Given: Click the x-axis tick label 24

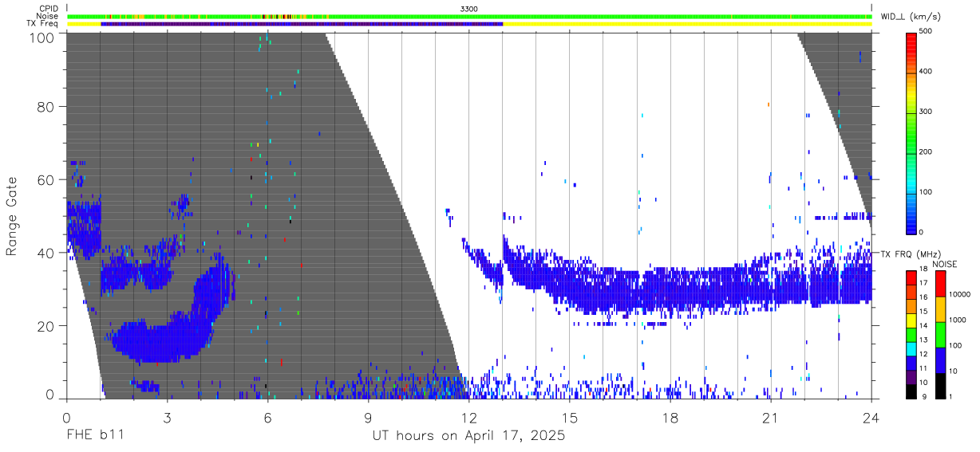Looking at the screenshot, I should click(871, 418).
